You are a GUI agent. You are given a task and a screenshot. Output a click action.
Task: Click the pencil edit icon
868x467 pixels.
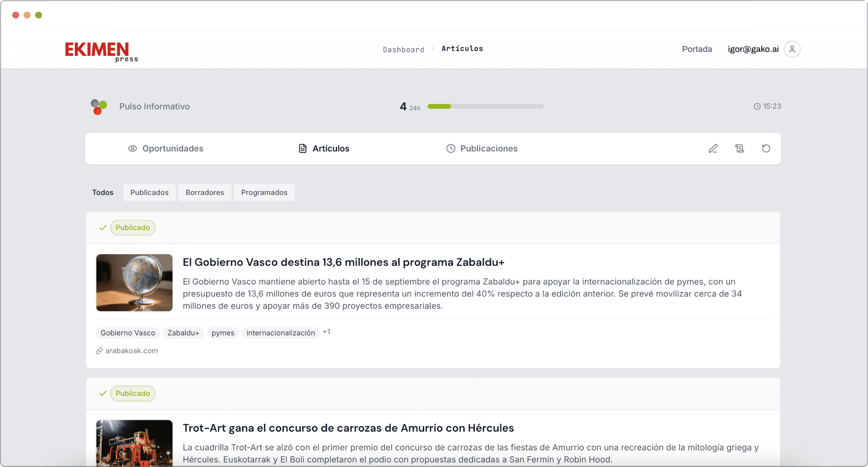(713, 149)
